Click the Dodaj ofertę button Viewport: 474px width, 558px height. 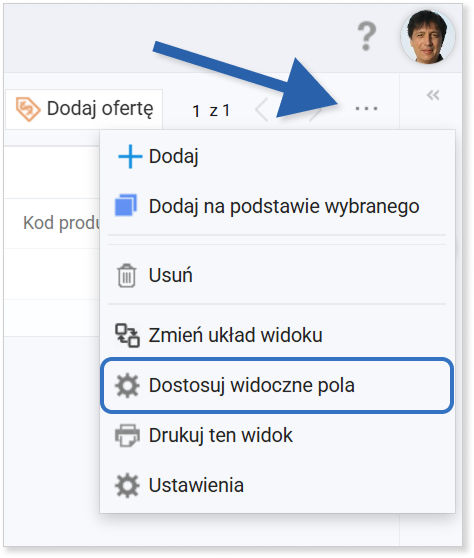(84, 109)
